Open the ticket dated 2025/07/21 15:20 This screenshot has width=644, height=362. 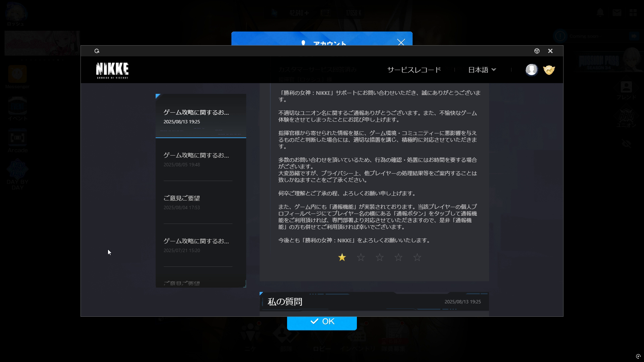pos(198,245)
